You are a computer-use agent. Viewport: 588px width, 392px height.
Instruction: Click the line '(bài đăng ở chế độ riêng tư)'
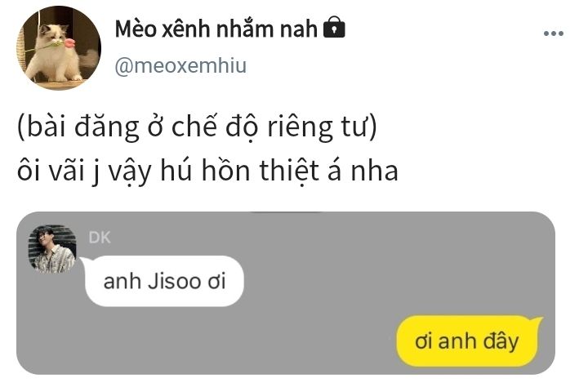(x=198, y=127)
